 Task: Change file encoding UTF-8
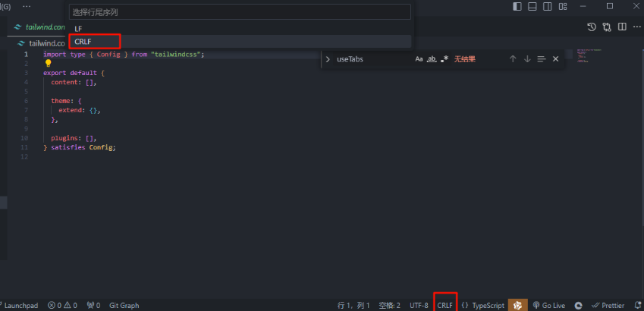(x=419, y=305)
